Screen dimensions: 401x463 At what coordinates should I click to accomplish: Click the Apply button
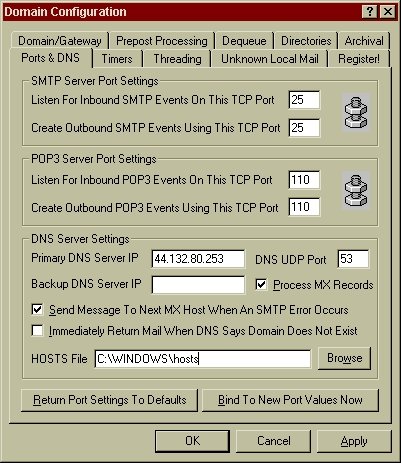click(x=354, y=441)
